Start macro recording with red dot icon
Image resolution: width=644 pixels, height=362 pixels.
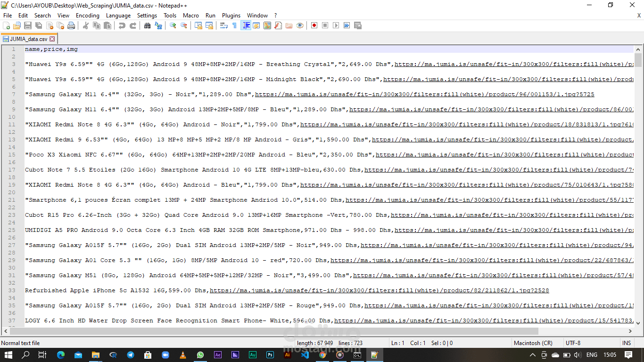[x=314, y=25]
